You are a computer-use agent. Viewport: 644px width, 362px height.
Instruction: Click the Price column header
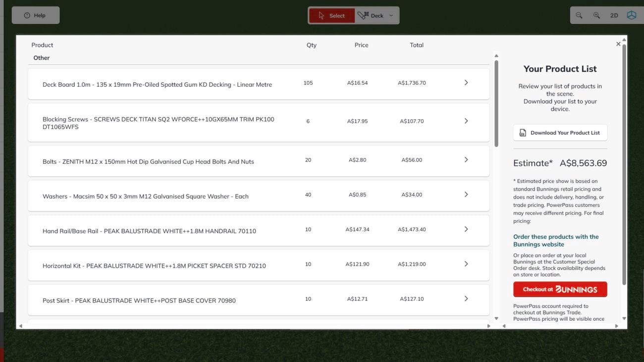[362, 45]
